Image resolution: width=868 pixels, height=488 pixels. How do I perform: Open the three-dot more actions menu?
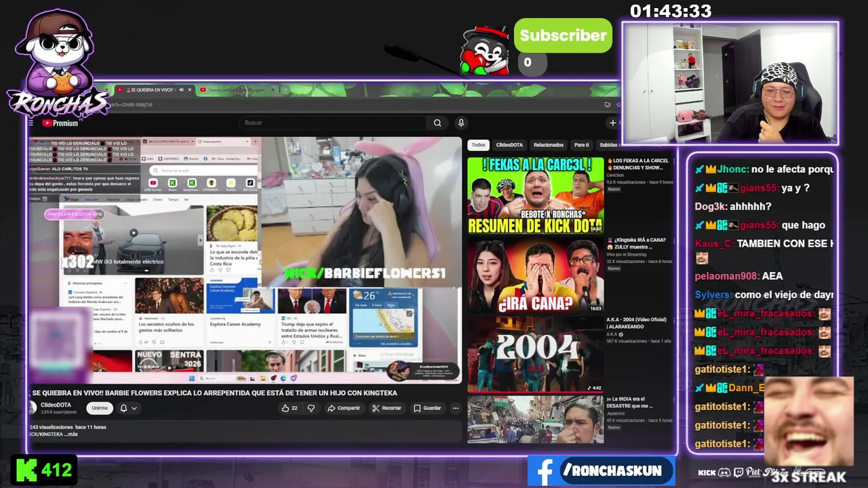point(456,408)
